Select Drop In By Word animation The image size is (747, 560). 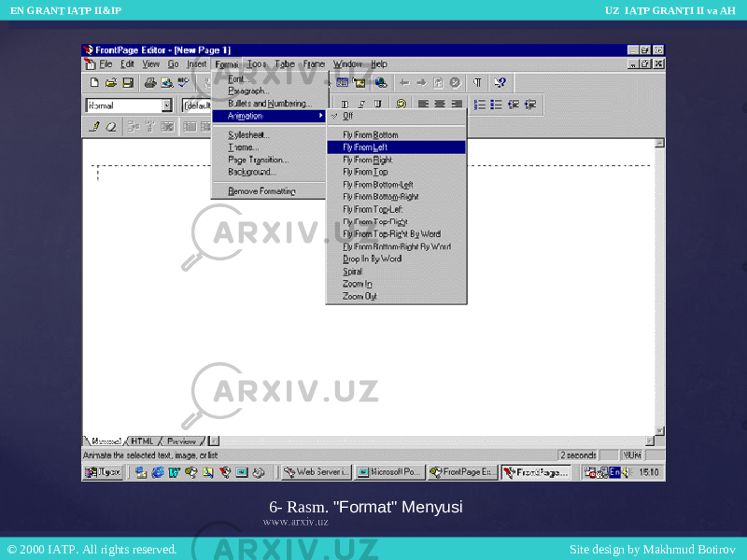tap(396, 259)
